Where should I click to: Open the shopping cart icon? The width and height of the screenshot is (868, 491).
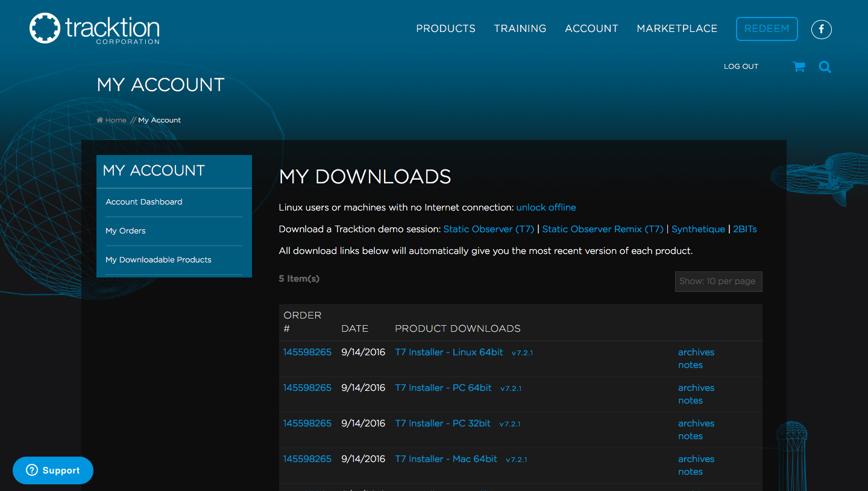pyautogui.click(x=799, y=67)
